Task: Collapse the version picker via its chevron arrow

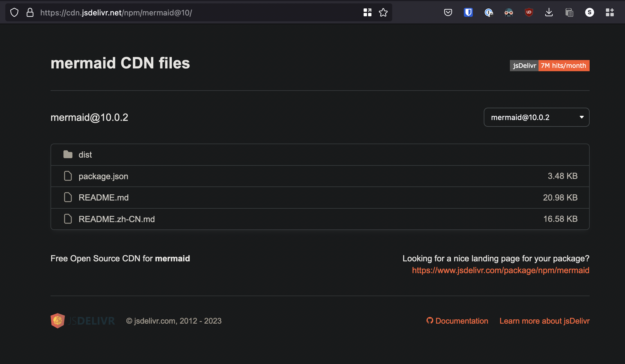Action: [x=581, y=117]
